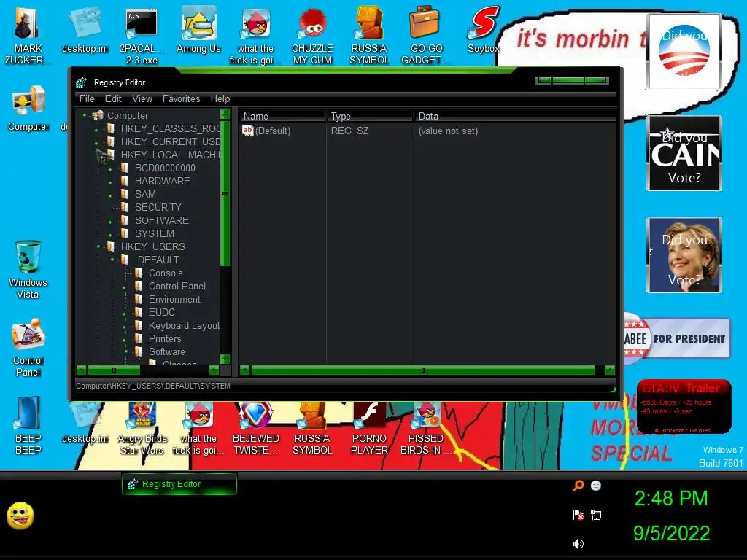The image size is (747, 560).
Task: Click the tree pane vertical scrollbar thumb
Action: point(225,193)
